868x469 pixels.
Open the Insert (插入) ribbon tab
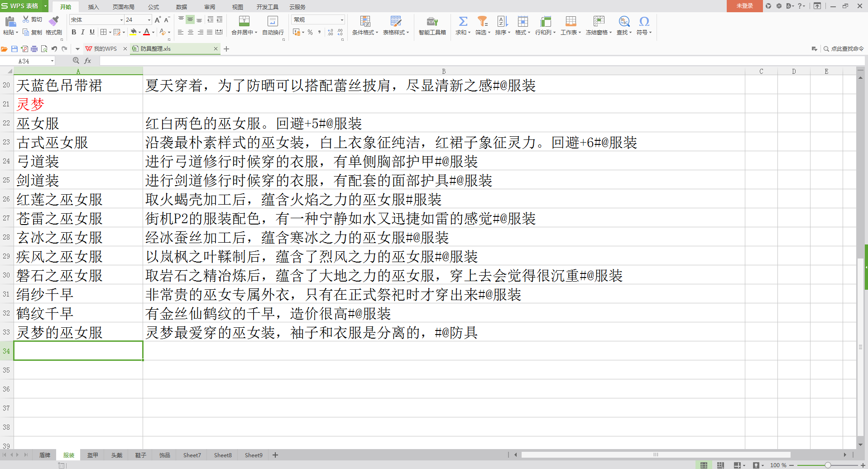[93, 7]
